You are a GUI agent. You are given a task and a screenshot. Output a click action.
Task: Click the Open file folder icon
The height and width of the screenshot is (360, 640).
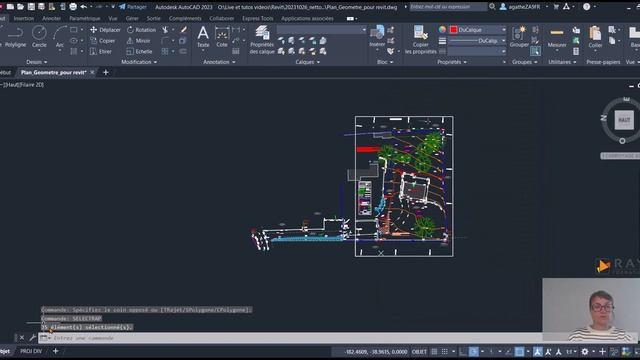[20, 7]
